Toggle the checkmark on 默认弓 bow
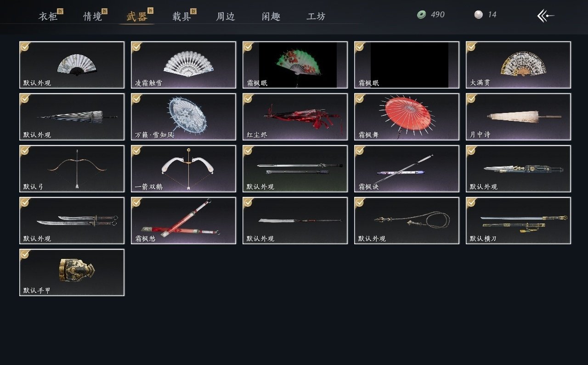The image size is (588, 365). pyautogui.click(x=25, y=150)
